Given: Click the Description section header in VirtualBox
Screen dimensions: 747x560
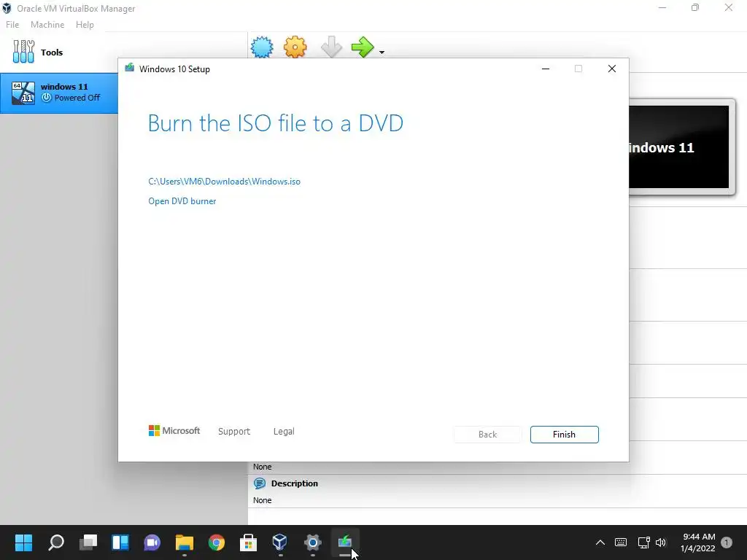Looking at the screenshot, I should [295, 483].
